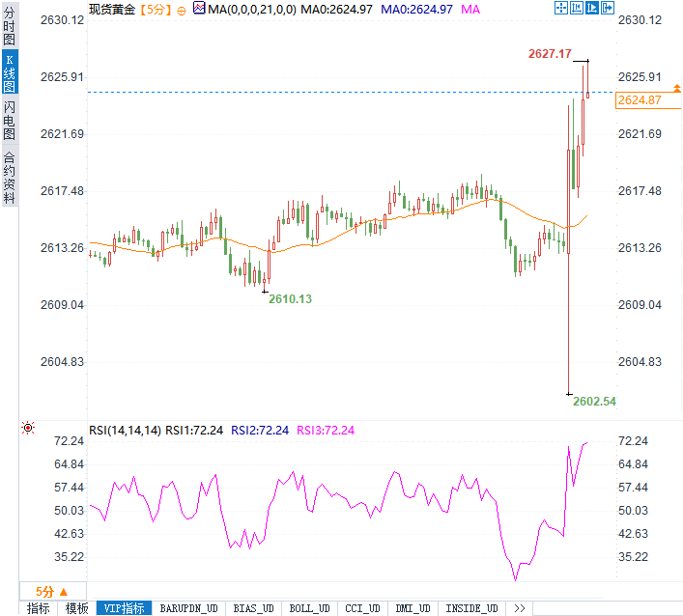This screenshot has width=683, height=616.
Task: Open the 闪电图 side tab
Action: click(x=9, y=120)
